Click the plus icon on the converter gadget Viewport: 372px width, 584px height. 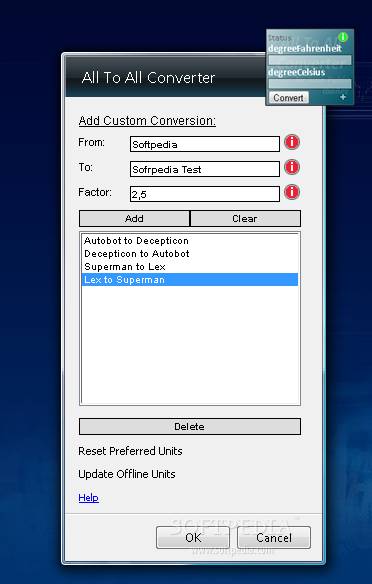[x=343, y=97]
